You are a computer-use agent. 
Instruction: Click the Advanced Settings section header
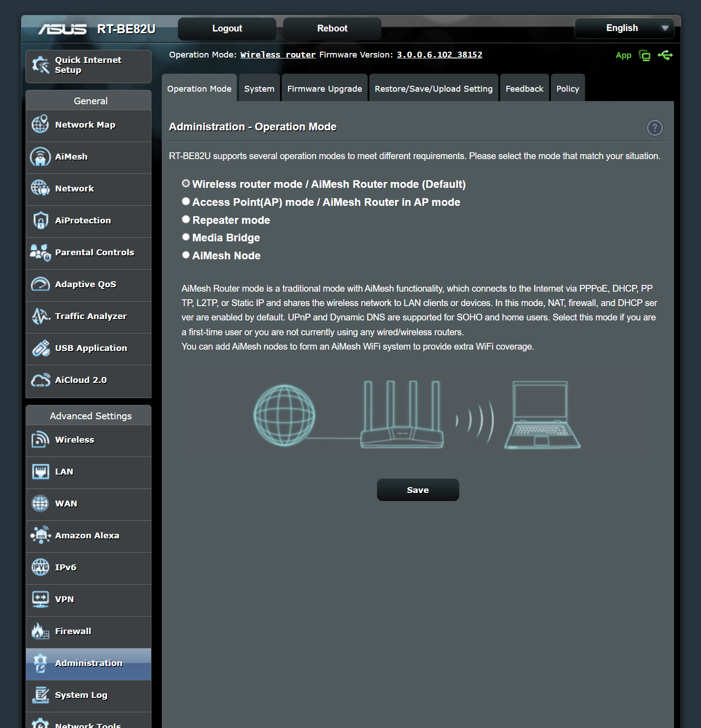89,416
